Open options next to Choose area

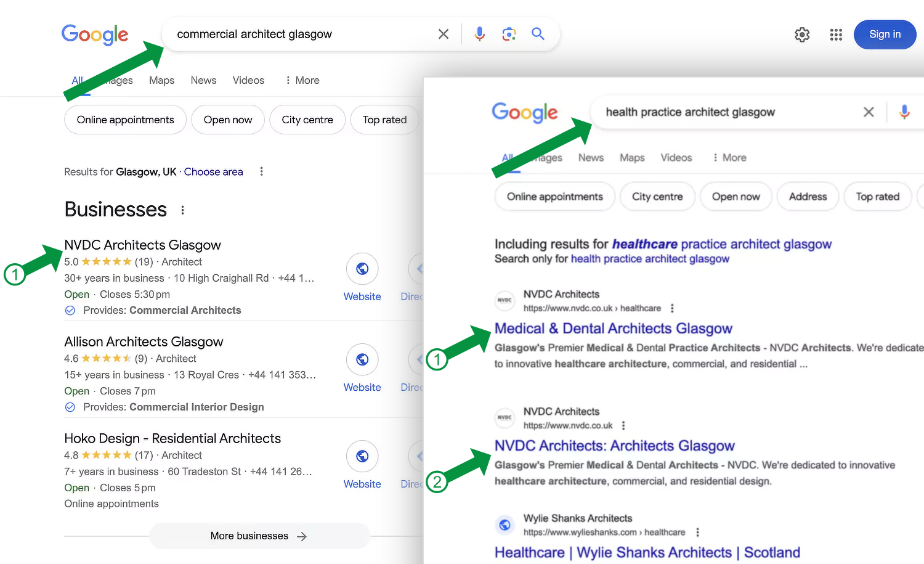pyautogui.click(x=261, y=171)
